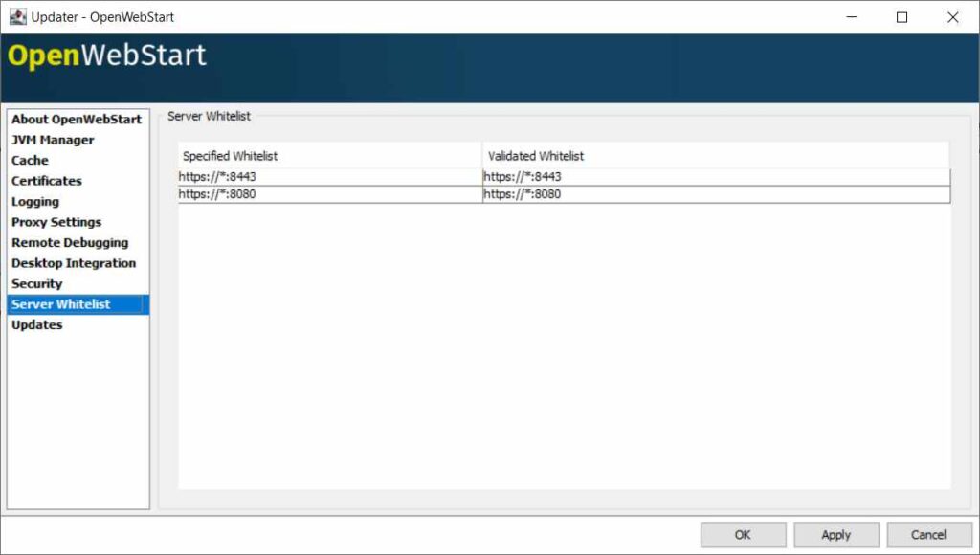Select validated whitelist entry https://*:8443
This screenshot has width=980, height=555.
(716, 177)
